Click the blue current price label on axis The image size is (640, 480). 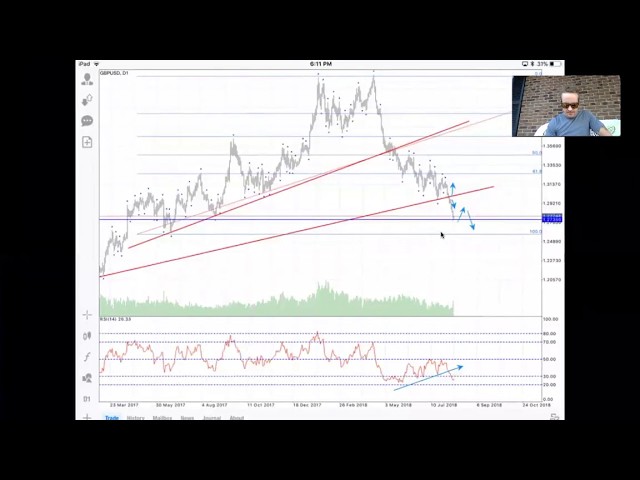[x=551, y=218]
